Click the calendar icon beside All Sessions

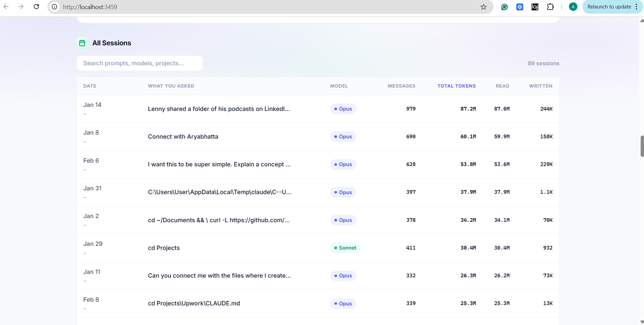pos(82,43)
